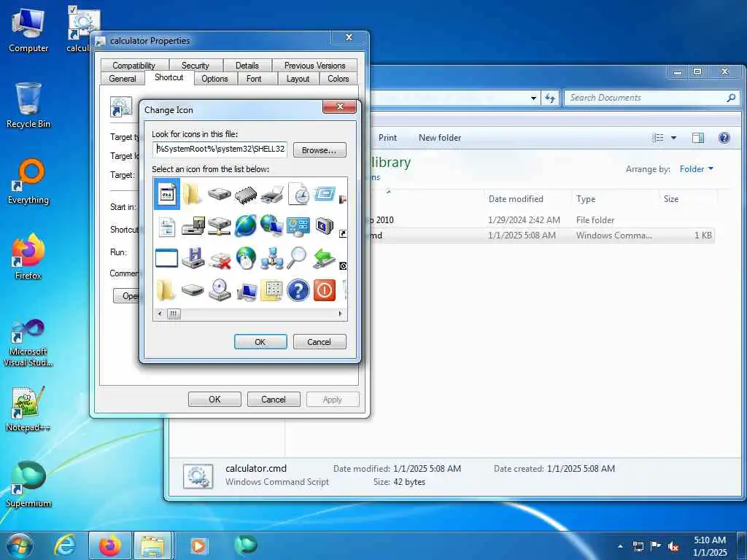Sort by Size column header
Image resolution: width=747 pixels, height=560 pixels.
[688, 199]
